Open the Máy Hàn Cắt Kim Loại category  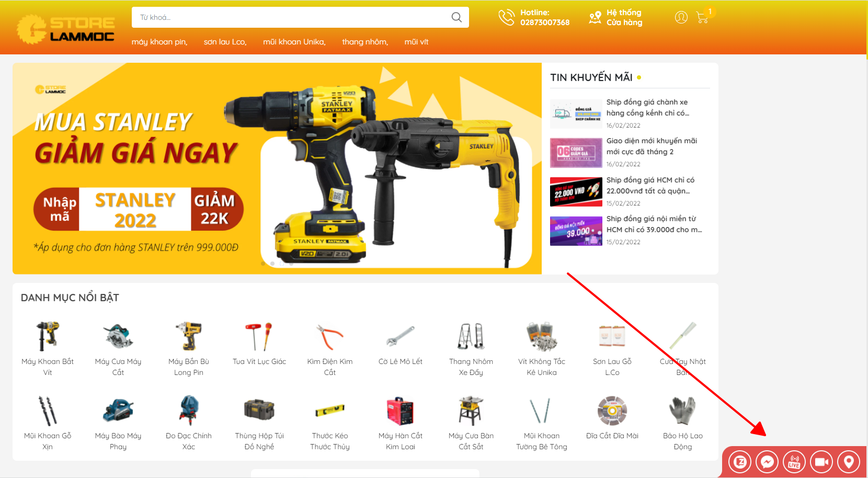[401, 423]
